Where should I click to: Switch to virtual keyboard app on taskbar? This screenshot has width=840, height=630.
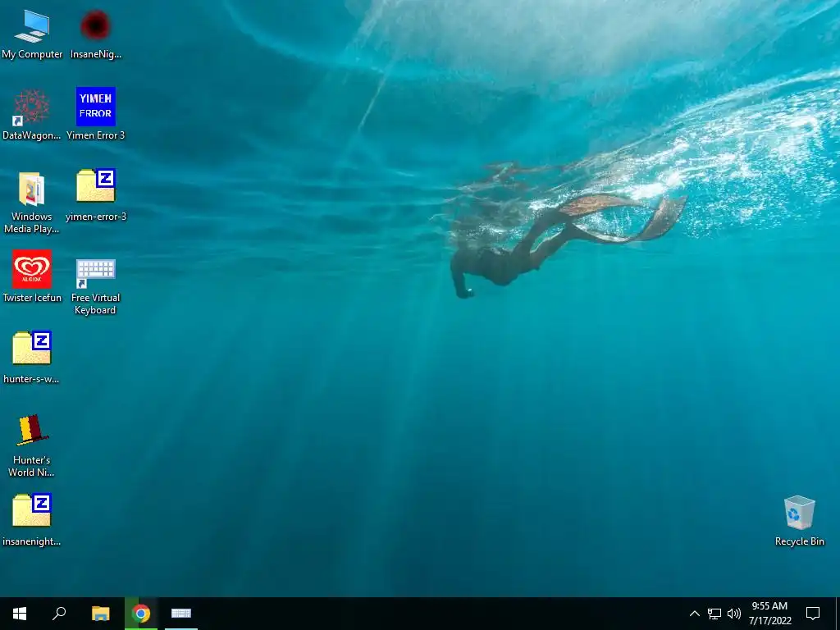(181, 614)
